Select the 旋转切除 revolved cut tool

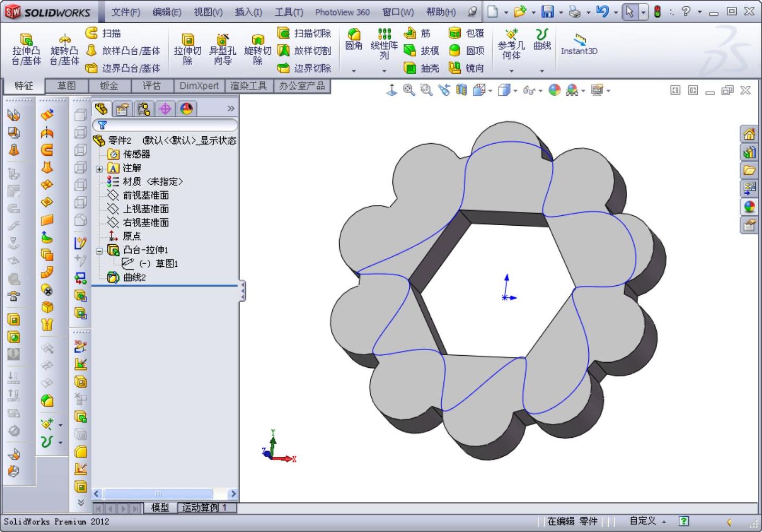coord(258,49)
